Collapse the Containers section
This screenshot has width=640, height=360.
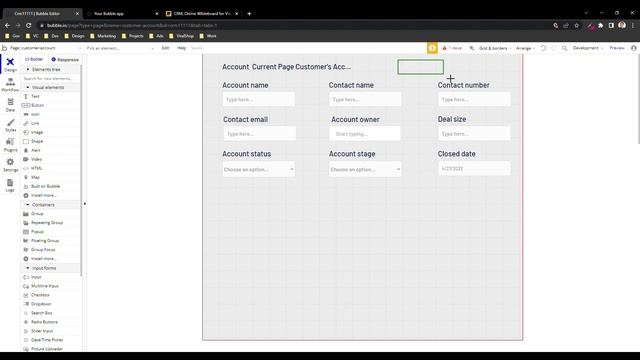[x=28, y=204]
